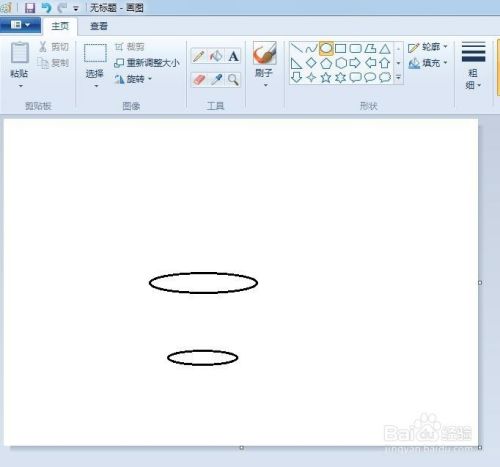This screenshot has height=467, width=500.
Task: Expand the full shapes gallery
Action: point(398,77)
